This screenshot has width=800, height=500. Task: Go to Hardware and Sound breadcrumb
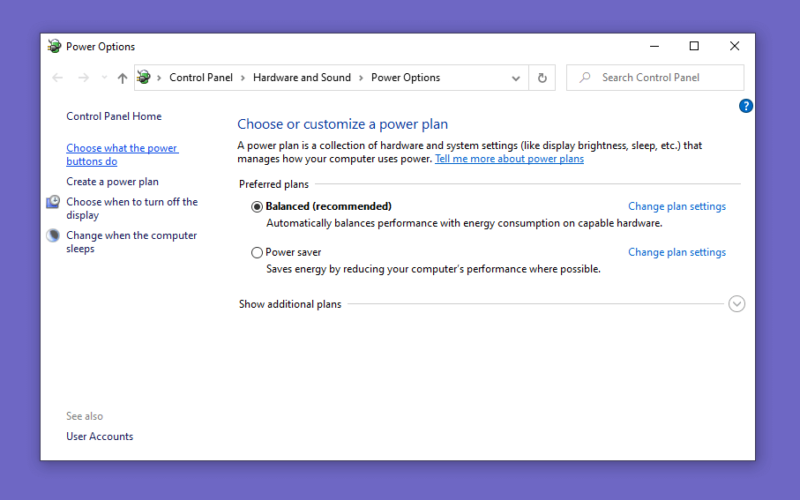click(x=302, y=78)
